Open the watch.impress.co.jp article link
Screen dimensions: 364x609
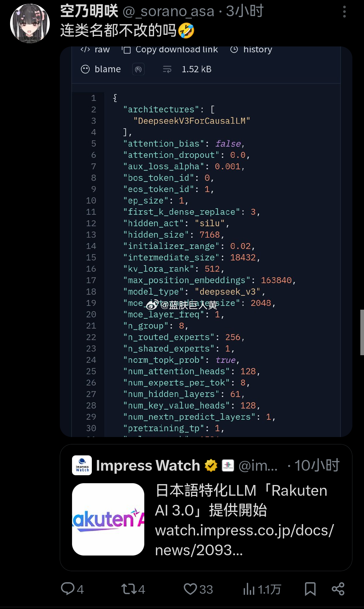(244, 540)
